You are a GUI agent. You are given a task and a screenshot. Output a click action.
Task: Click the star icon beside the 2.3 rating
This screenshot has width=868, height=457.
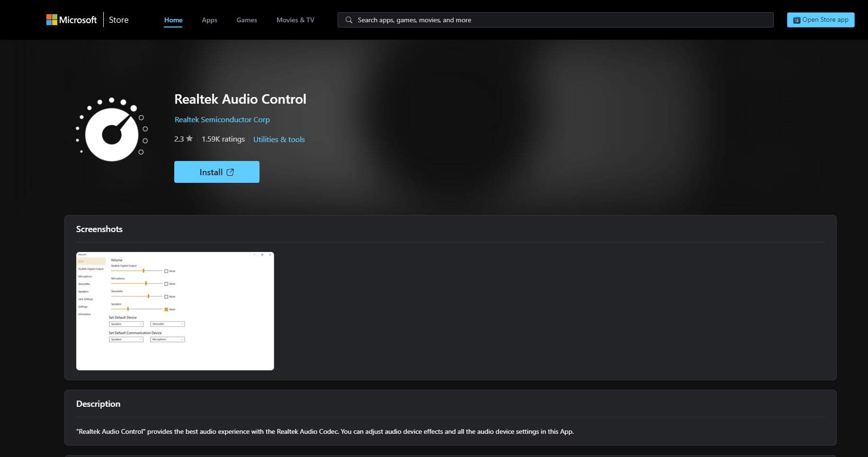coord(189,138)
